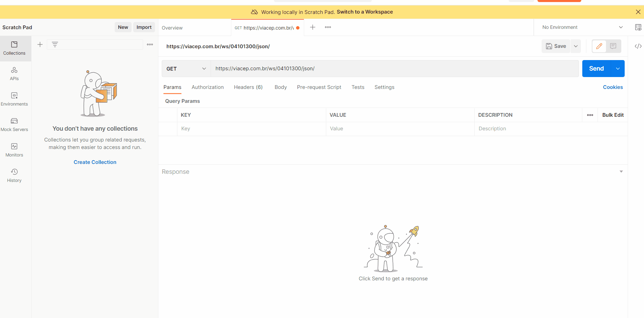This screenshot has width=644, height=318.
Task: Switch to edit mode pencil icon
Action: (599, 46)
